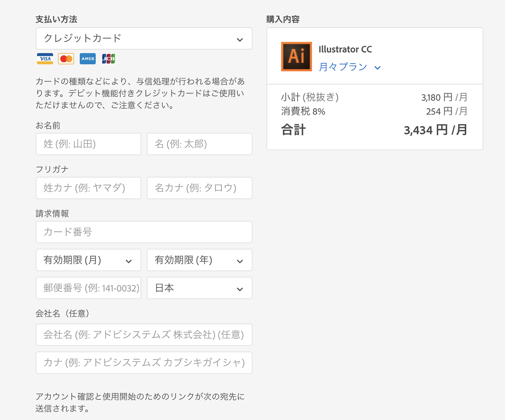505x420 pixels.
Task: Click the credit card authorization notice paragraph
Action: pyautogui.click(x=140, y=93)
